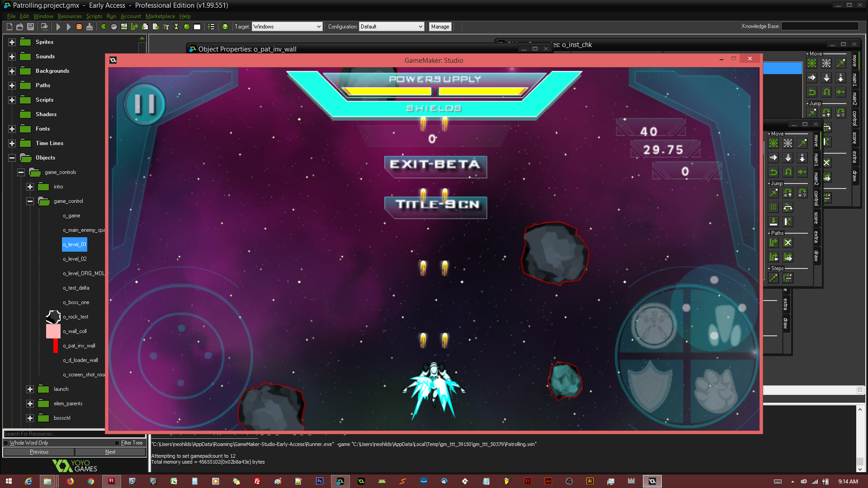The width and height of the screenshot is (868, 488).
Task: Open Photoshop from the taskbar
Action: pos(320,481)
